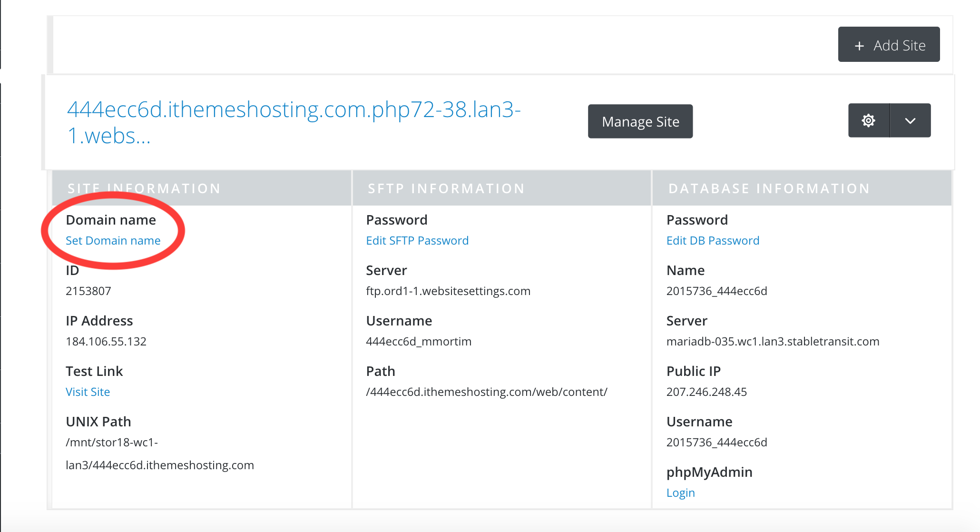Click the SFTP server ftp.ord1-1.websitesettings.com text
The width and height of the screenshot is (980, 532).
coord(448,291)
